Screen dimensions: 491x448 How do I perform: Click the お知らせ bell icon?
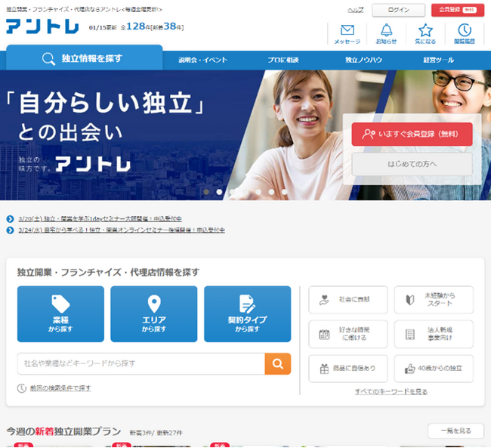pos(387,32)
